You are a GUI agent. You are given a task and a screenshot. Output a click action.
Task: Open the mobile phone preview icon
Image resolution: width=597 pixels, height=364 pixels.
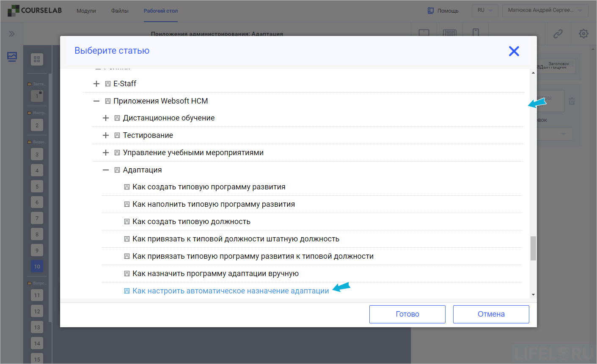[476, 33]
